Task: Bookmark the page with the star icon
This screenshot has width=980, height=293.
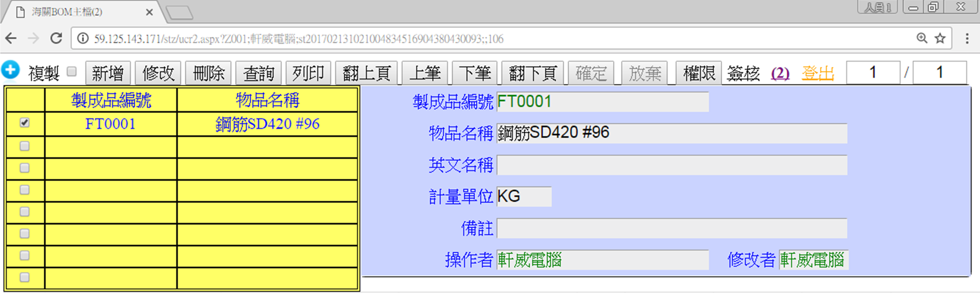Action: (940, 39)
